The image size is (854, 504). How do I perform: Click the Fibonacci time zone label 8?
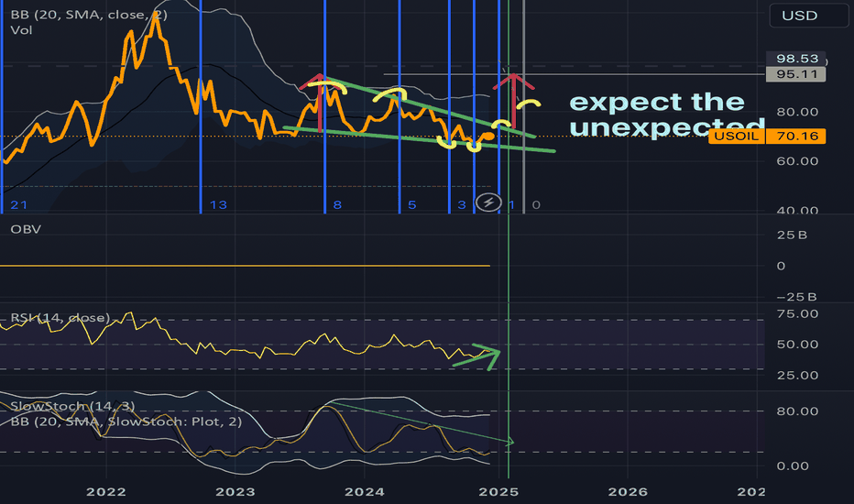click(x=337, y=205)
